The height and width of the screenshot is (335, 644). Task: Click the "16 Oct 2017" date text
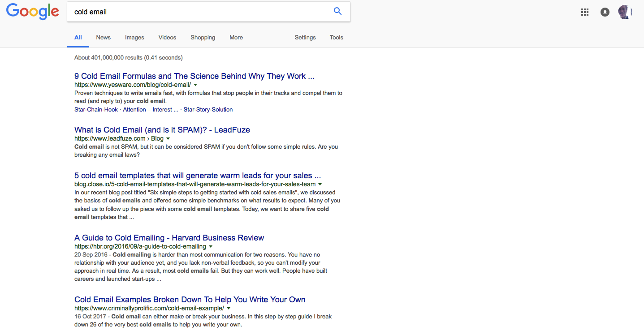[x=91, y=317]
